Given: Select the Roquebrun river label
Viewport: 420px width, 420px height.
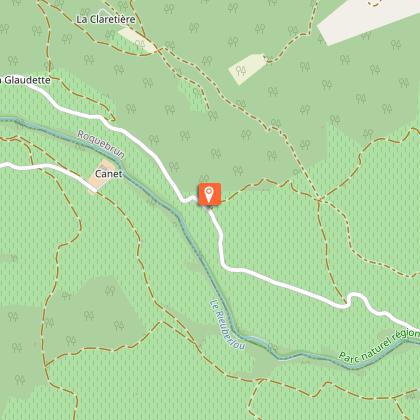Looking at the screenshot, I should [x=101, y=144].
